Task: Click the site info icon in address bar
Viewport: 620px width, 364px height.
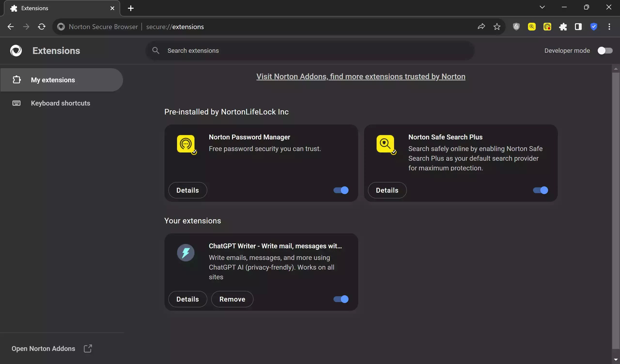Action: [61, 27]
